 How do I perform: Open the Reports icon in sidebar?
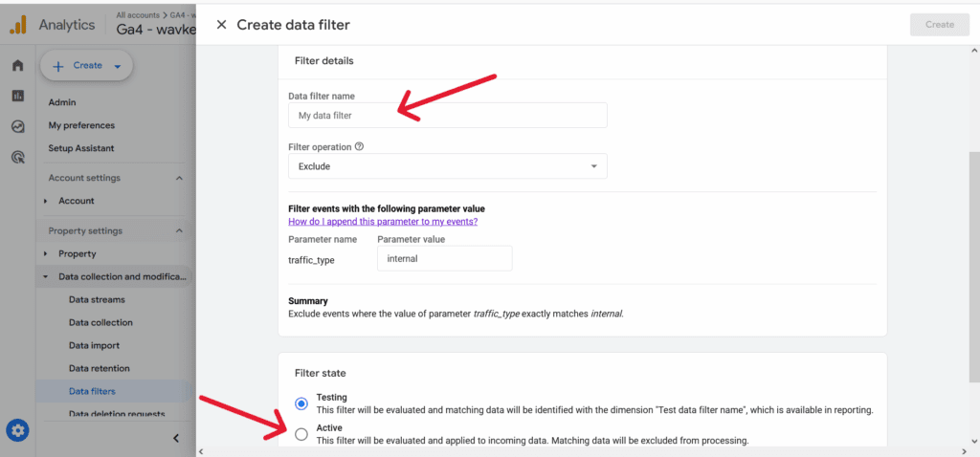tap(18, 96)
